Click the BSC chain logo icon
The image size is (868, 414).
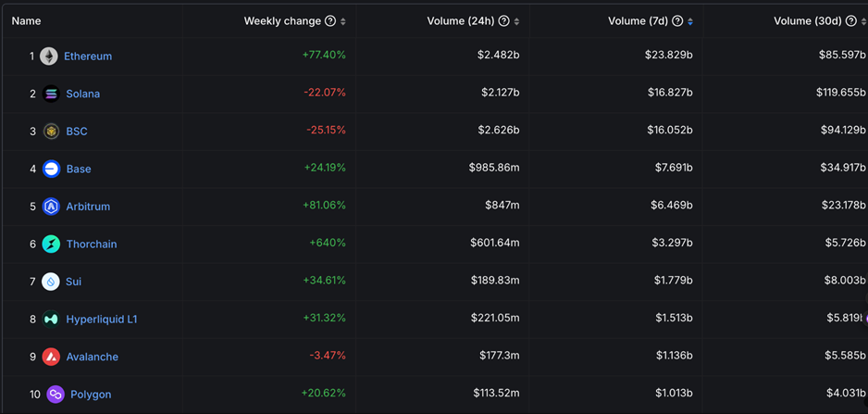51,132
